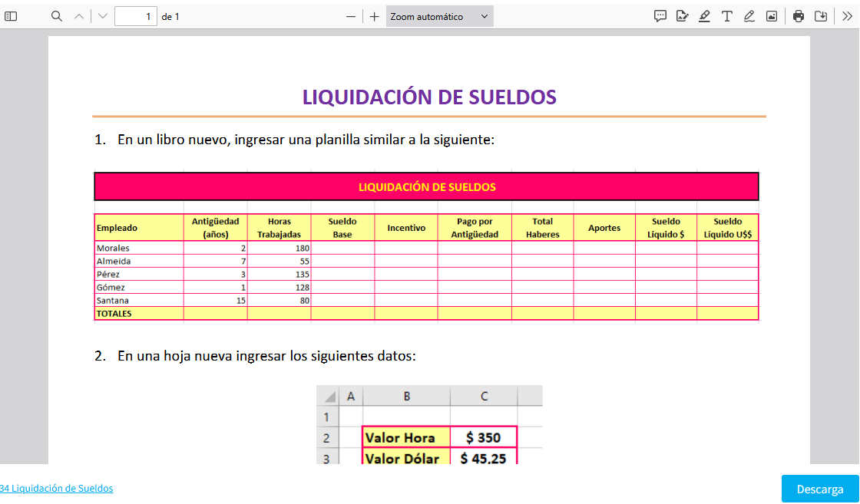Open the Zoom automático dropdown

point(439,16)
